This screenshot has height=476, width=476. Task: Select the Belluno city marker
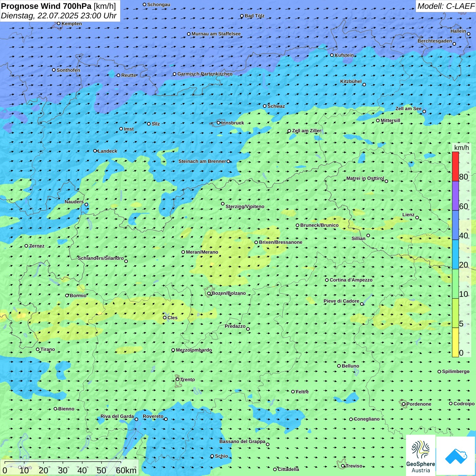point(339,366)
